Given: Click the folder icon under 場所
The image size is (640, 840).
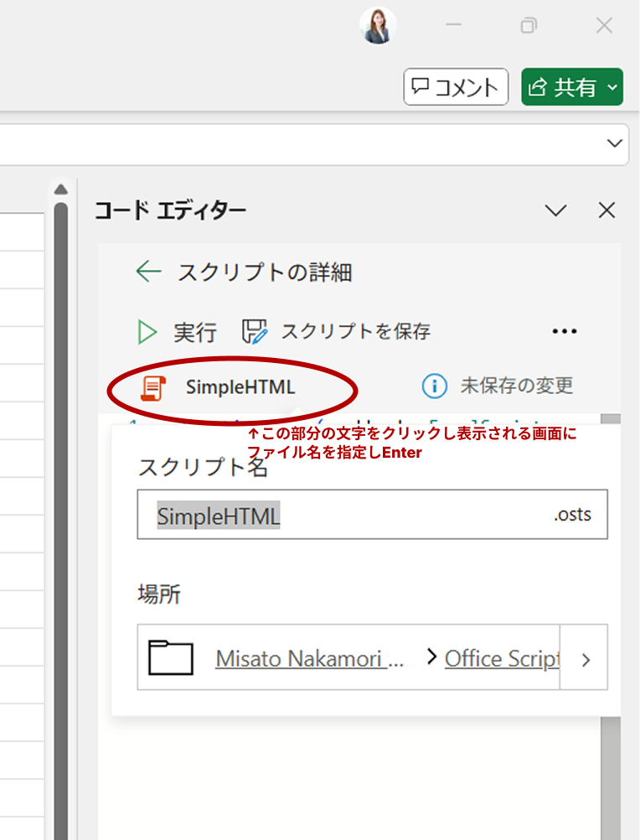Looking at the screenshot, I should point(171,658).
